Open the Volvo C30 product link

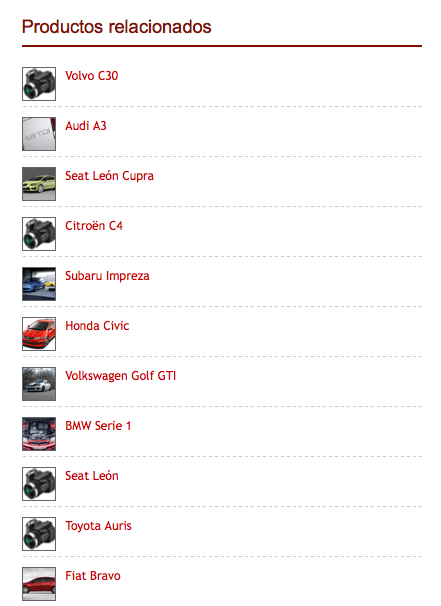92,76
